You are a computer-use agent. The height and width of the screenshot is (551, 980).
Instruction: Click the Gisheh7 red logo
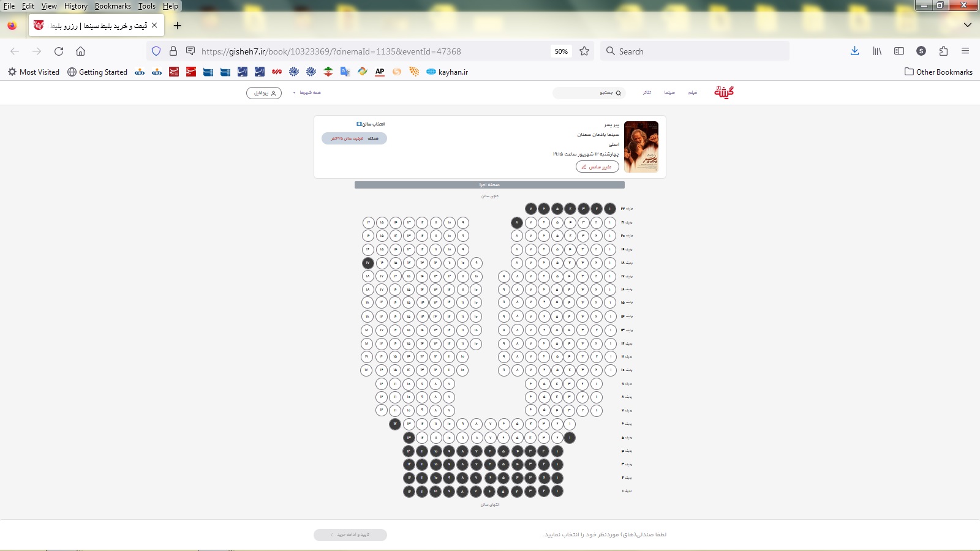[723, 92]
